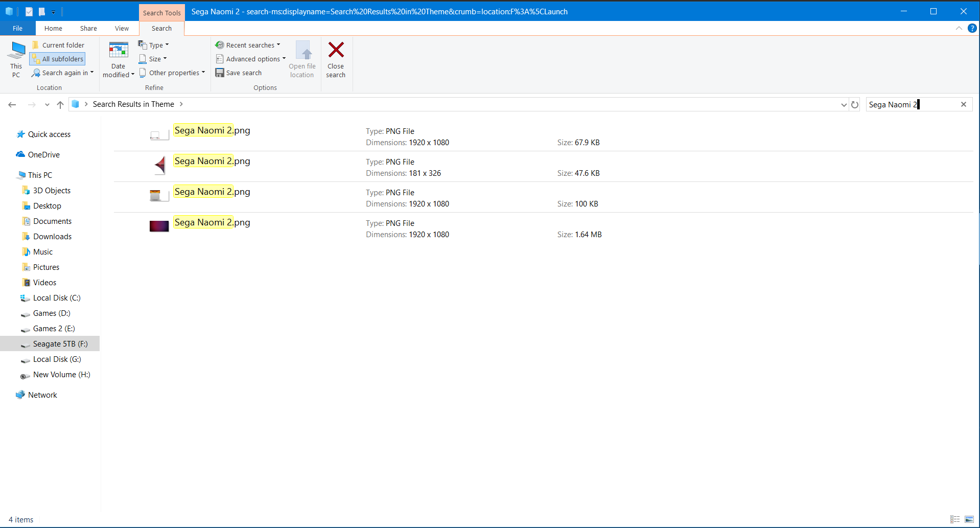Click the This PC search location icon
This screenshot has width=980, height=528.
coord(16,59)
